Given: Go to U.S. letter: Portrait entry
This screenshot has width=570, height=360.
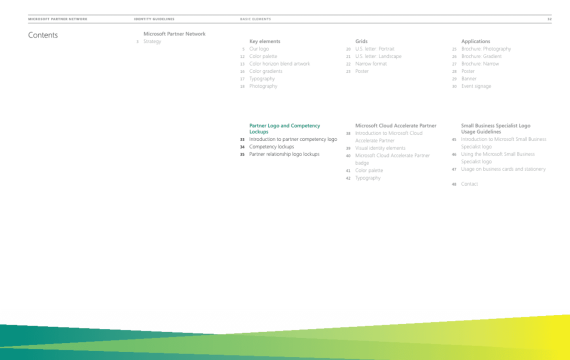Looking at the screenshot, I should [x=374, y=49].
